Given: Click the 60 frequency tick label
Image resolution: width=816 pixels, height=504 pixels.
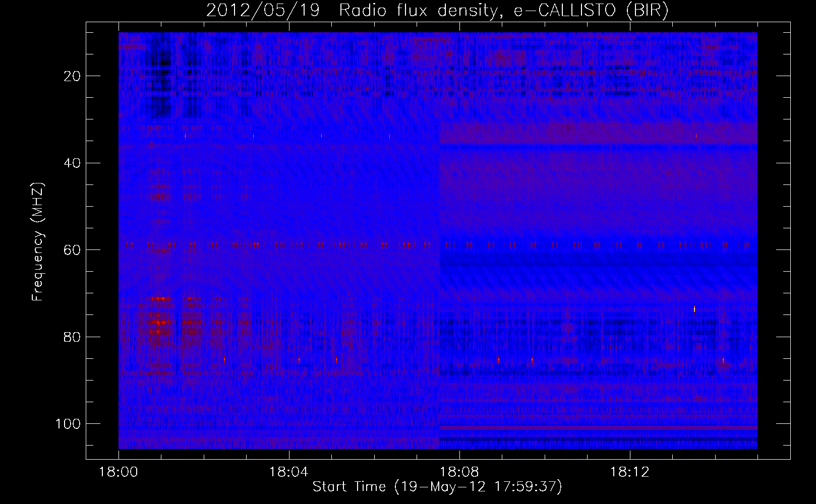Looking at the screenshot, I should [72, 250].
